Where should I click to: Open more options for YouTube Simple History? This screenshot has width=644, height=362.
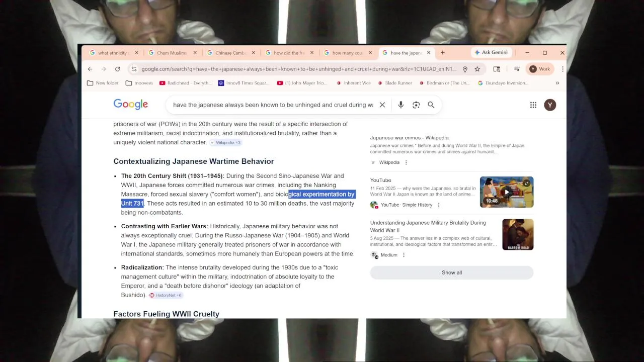439,205
